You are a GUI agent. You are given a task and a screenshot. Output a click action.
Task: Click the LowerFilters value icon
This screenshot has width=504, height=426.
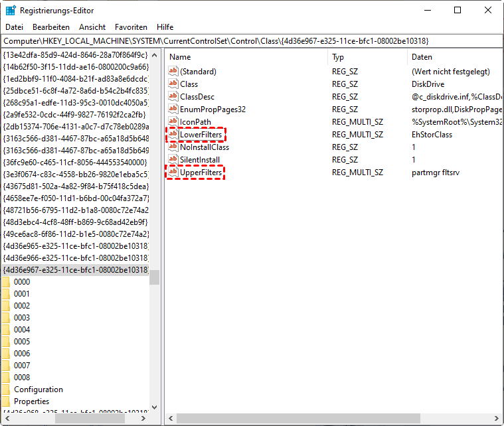coord(173,134)
